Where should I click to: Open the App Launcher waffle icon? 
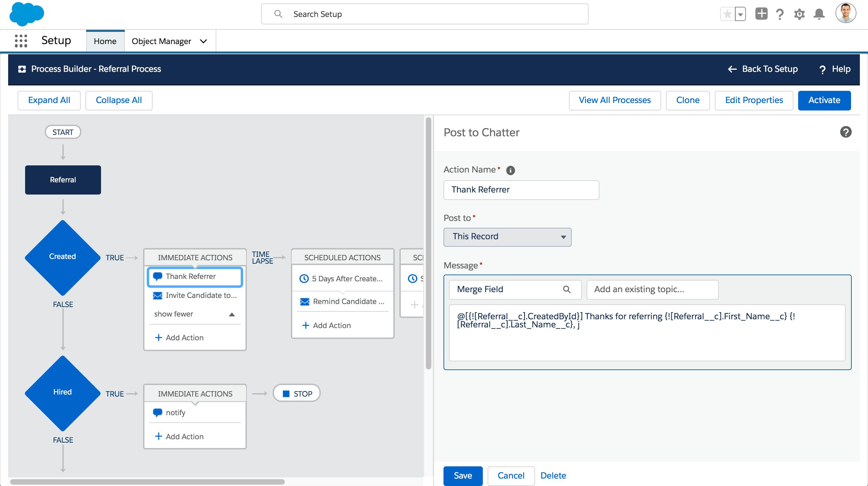coord(21,41)
